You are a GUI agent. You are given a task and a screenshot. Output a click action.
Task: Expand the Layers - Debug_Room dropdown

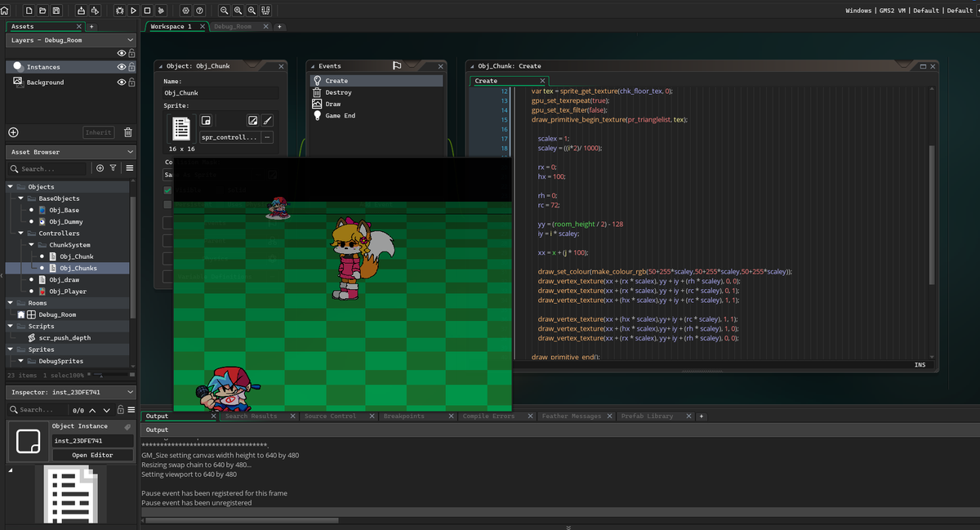coord(131,39)
